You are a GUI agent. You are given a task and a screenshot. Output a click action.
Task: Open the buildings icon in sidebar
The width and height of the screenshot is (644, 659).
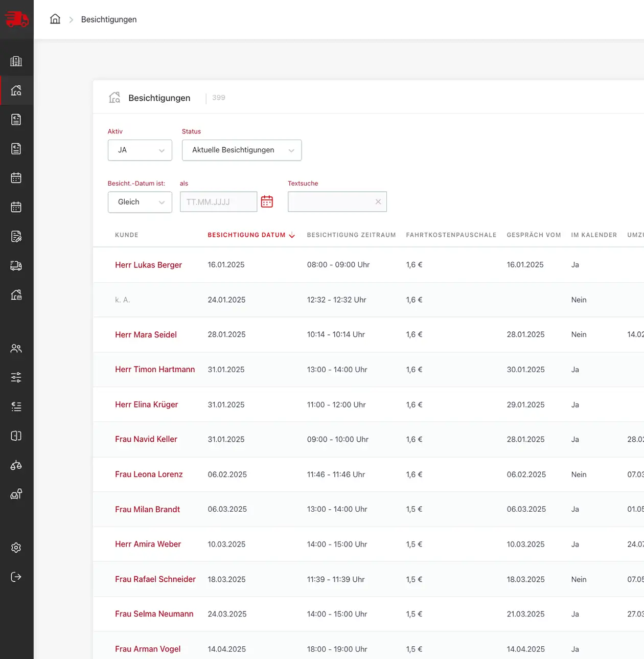(16, 61)
